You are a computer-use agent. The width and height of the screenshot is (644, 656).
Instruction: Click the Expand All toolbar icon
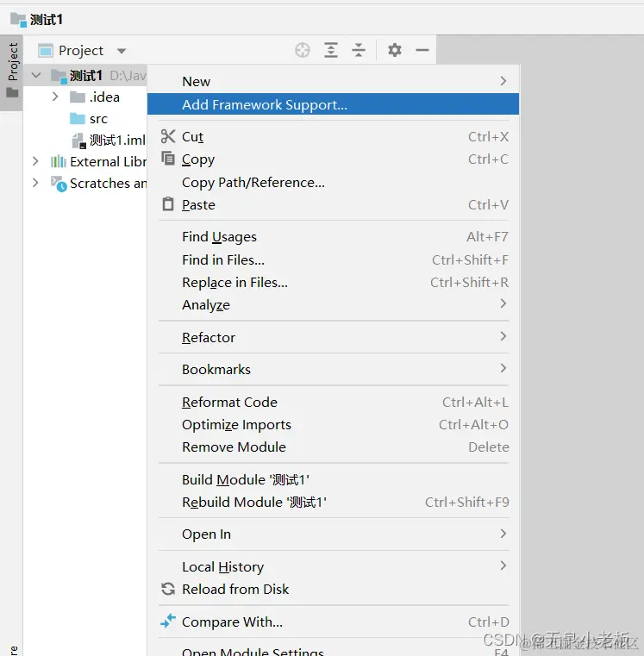(331, 50)
